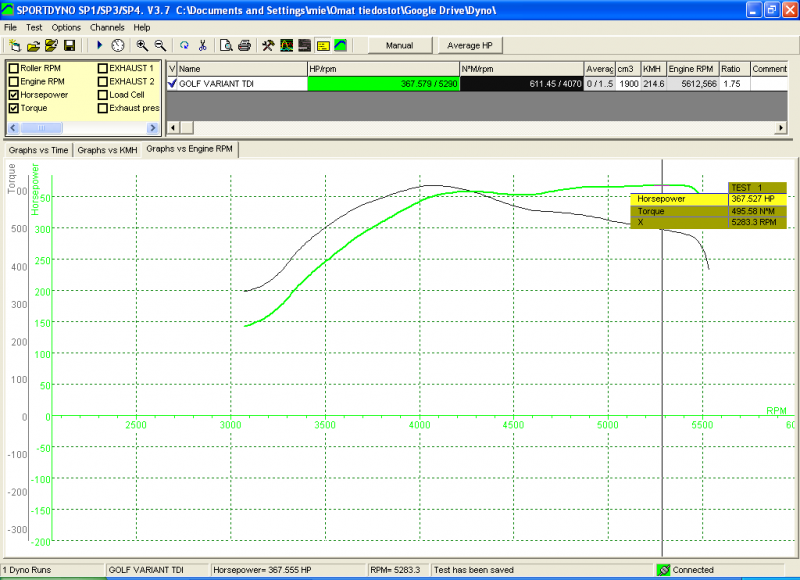
Task: Toggle the Torque channel checkbox
Action: click(14, 107)
